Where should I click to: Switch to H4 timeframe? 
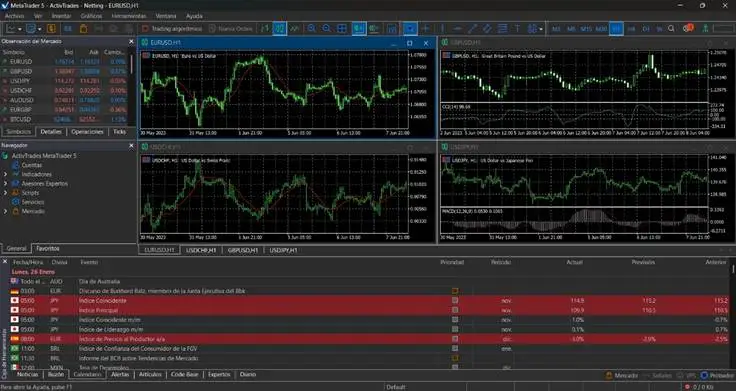(631, 29)
